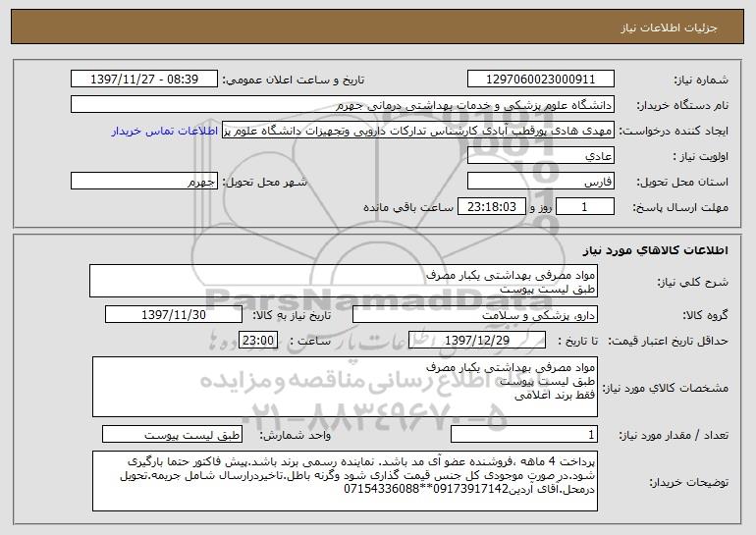Click the گروه کالا label

click(705, 316)
